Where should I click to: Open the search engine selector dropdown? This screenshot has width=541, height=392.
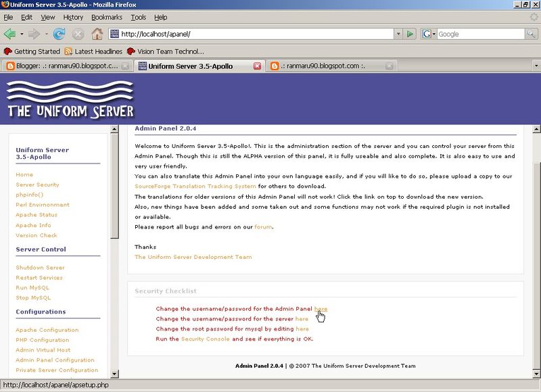[433, 34]
